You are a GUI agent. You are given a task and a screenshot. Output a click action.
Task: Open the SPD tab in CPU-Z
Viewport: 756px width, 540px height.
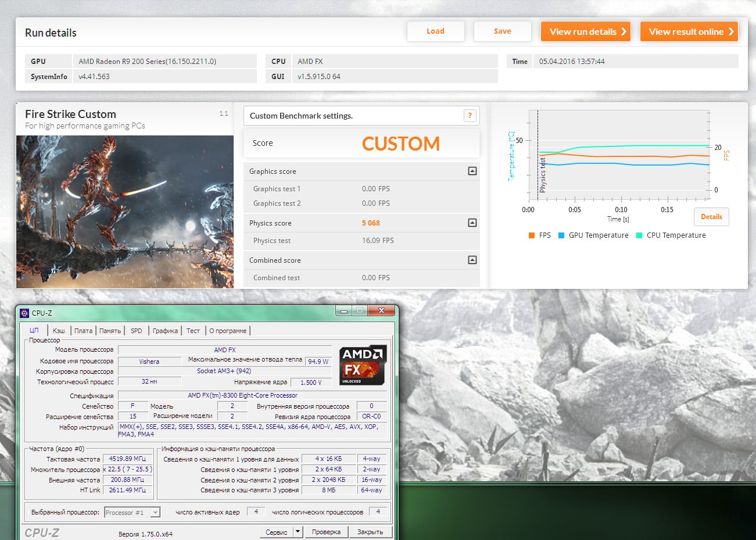click(x=137, y=331)
